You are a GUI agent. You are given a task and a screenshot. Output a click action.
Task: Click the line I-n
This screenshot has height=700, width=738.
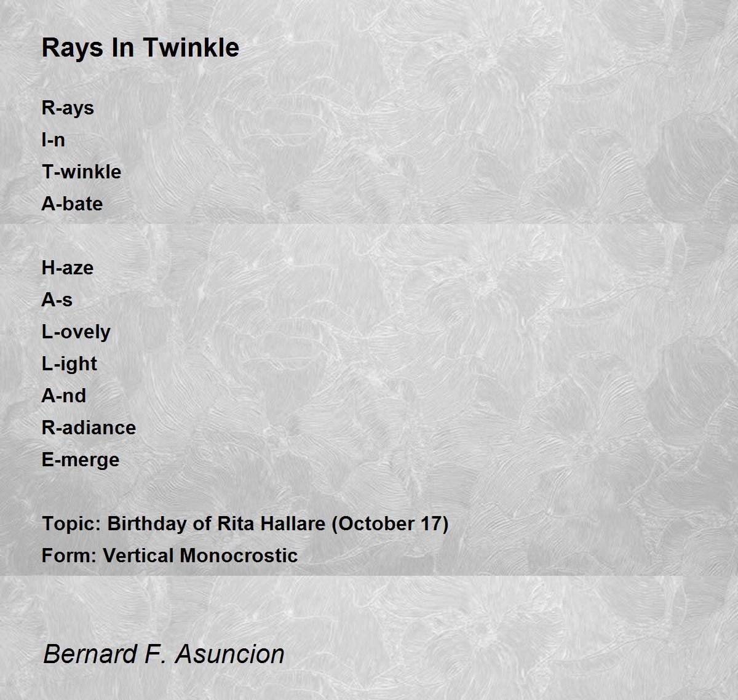coord(53,140)
